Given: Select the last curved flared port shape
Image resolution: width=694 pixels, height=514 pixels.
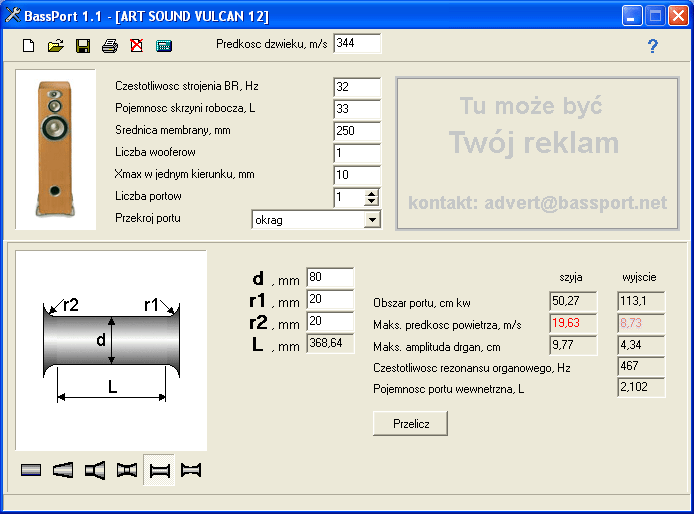Looking at the screenshot, I should pos(191,470).
